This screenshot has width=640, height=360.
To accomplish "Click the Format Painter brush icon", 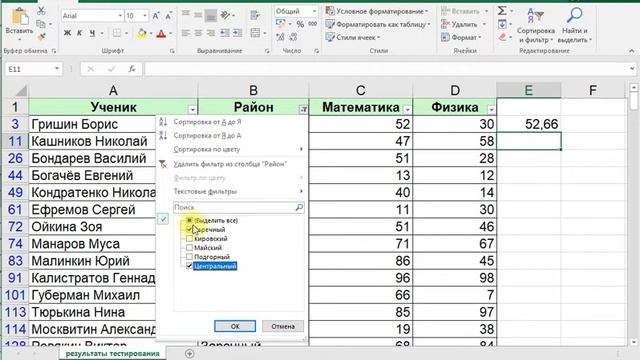I will pyautogui.click(x=41, y=37).
